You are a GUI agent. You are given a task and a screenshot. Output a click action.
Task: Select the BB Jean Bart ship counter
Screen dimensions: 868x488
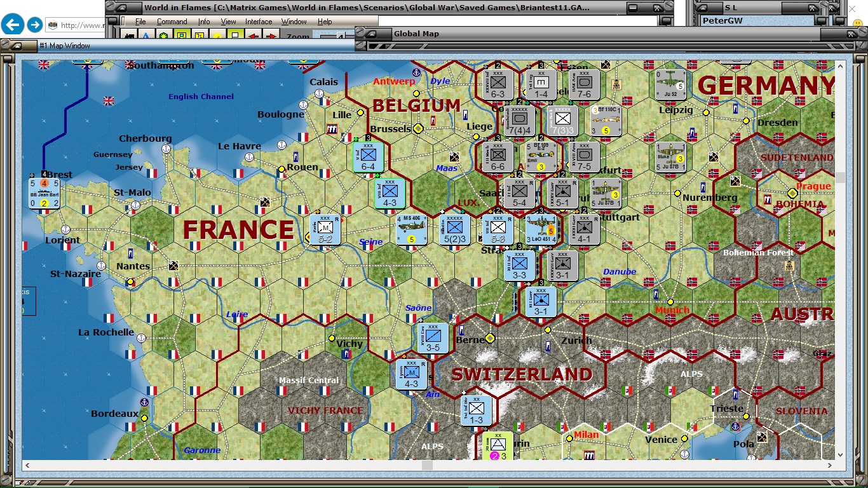(x=44, y=193)
